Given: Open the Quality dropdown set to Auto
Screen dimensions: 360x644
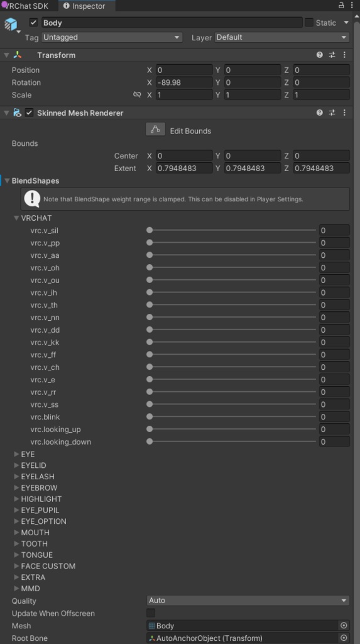Looking at the screenshot, I should click(x=248, y=601).
